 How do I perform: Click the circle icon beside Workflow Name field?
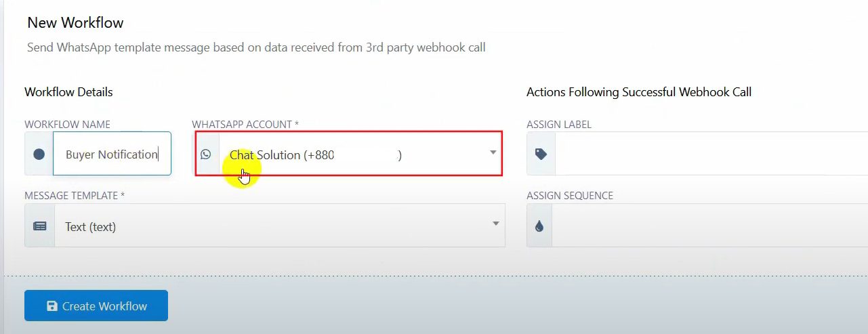(39, 154)
